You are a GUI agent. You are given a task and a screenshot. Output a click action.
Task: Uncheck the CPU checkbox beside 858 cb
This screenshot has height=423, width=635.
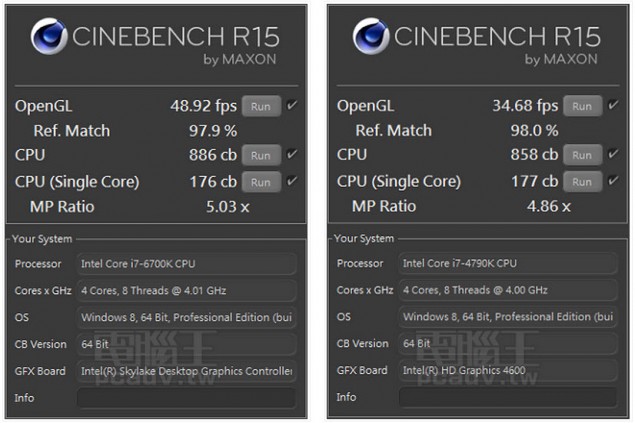click(x=613, y=154)
